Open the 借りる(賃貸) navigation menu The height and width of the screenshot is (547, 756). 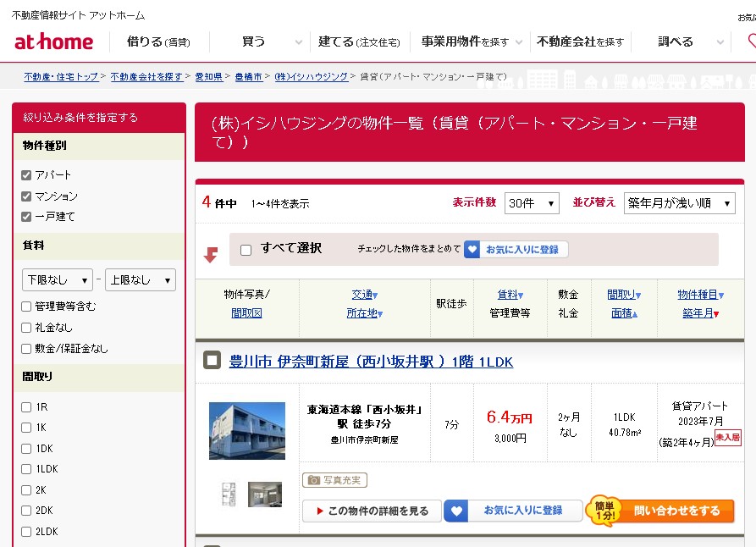[x=158, y=41]
